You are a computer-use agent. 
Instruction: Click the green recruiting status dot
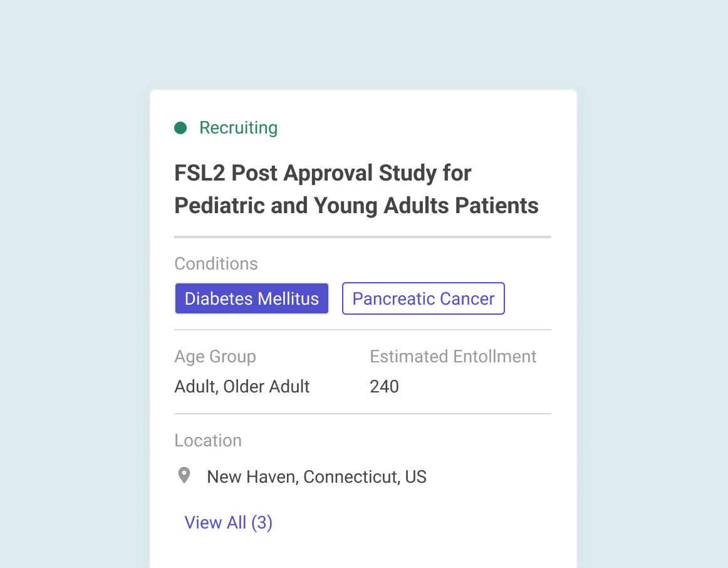pyautogui.click(x=180, y=128)
